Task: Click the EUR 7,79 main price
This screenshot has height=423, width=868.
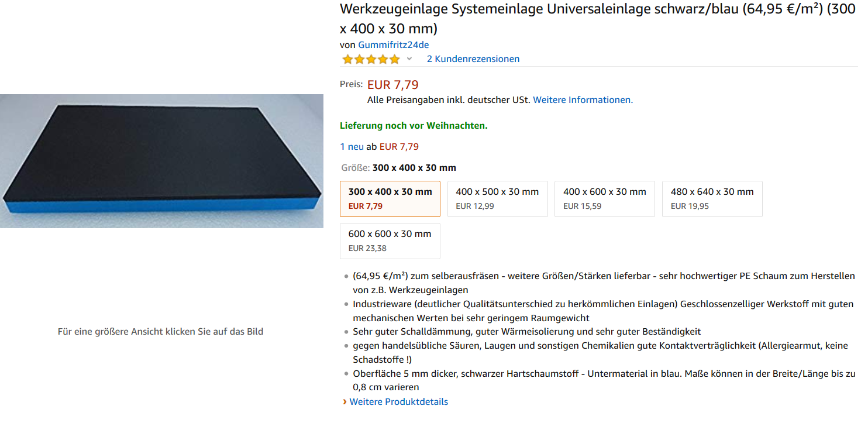Action: point(393,85)
